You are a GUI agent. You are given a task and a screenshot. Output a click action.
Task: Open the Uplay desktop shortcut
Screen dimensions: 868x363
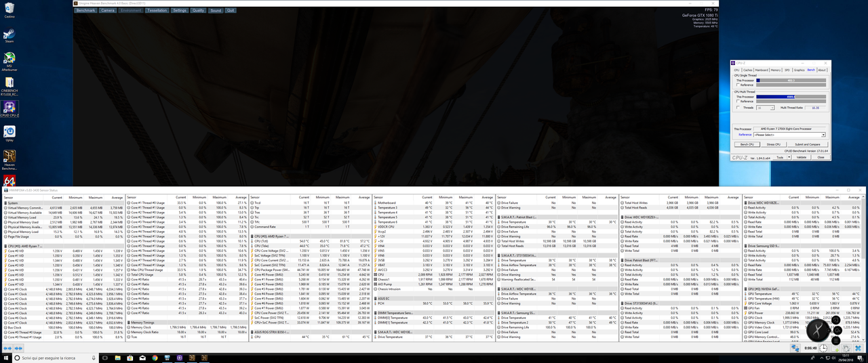click(x=9, y=133)
